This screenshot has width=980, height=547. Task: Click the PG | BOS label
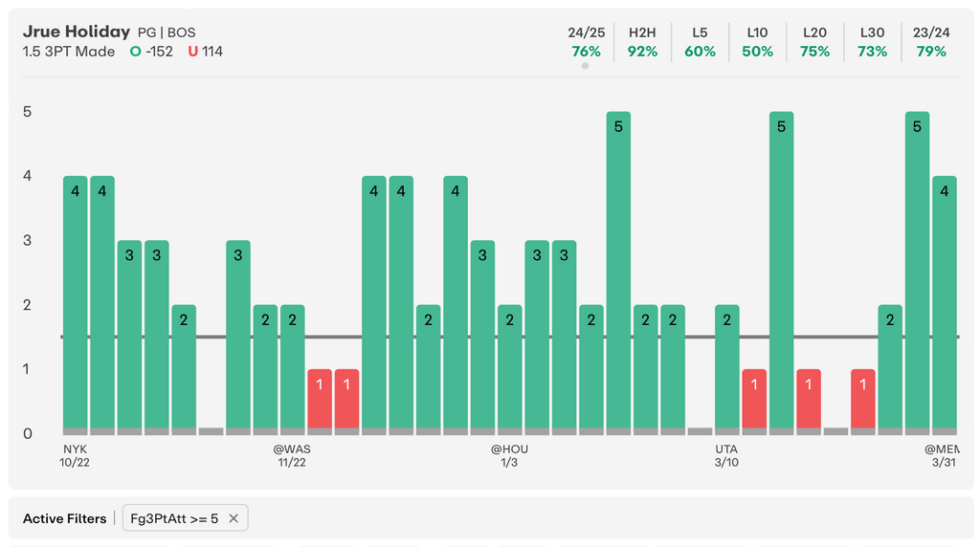pos(167,33)
